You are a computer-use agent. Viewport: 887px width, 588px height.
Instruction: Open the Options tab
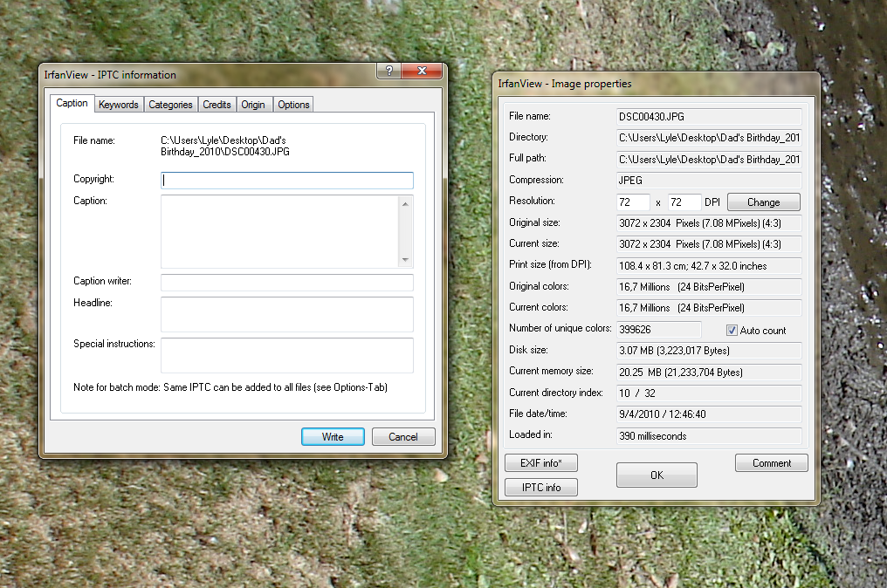[x=293, y=105]
